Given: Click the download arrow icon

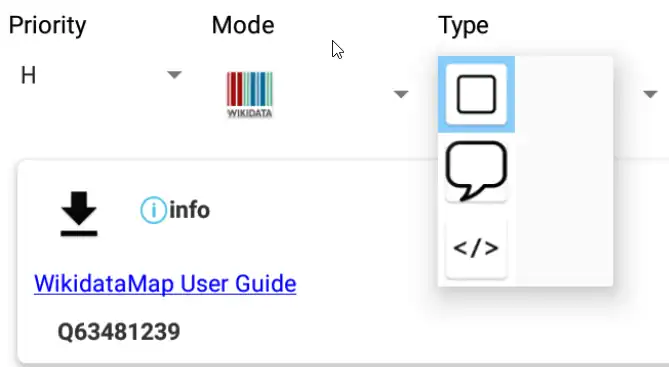Looking at the screenshot, I should (79, 213).
